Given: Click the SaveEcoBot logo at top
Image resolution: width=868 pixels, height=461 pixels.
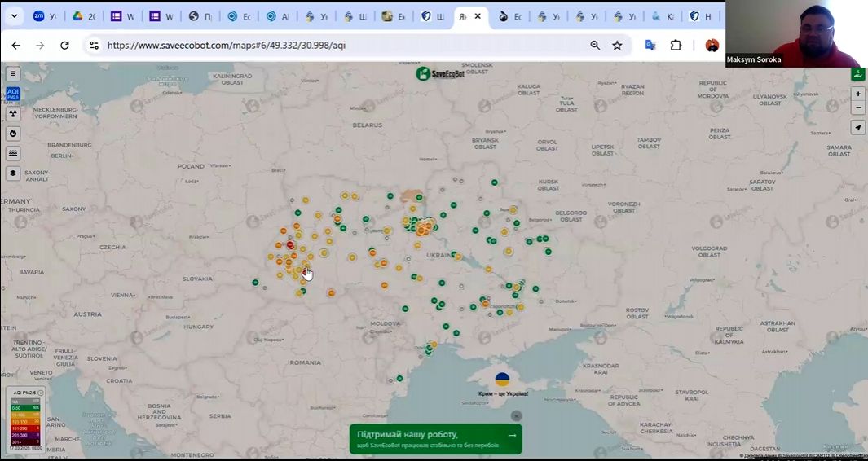Looking at the screenshot, I should [x=439, y=74].
